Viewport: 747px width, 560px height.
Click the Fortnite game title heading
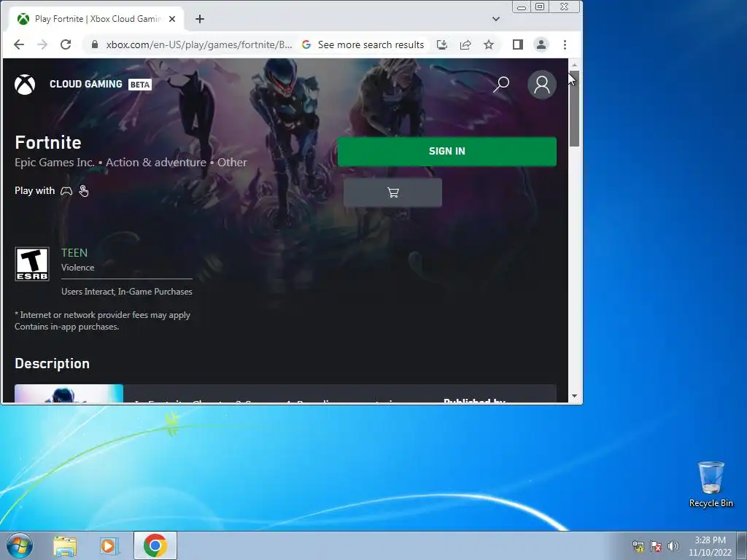coord(48,142)
